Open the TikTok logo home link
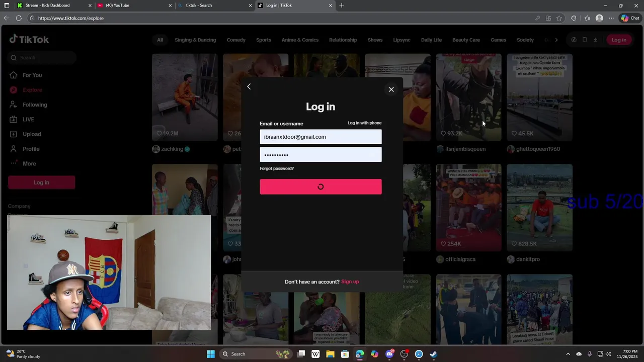Screen dimensions: 644x362 pyautogui.click(x=29, y=39)
